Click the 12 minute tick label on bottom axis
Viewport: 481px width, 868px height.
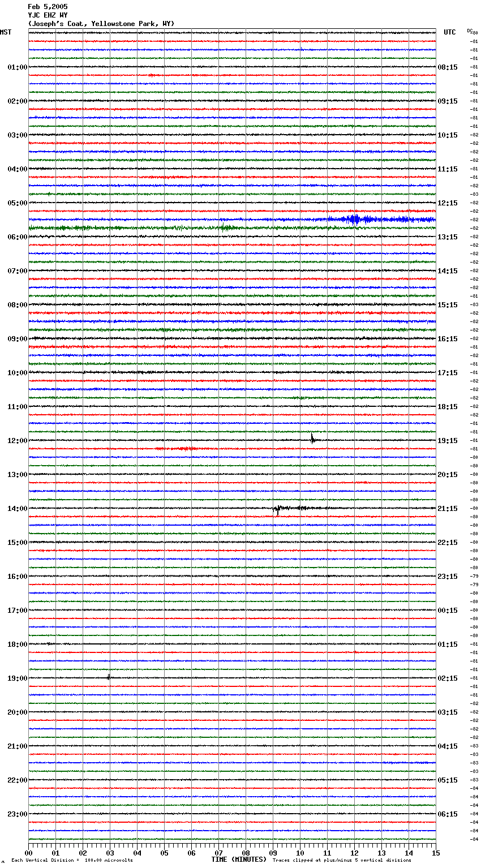point(354,853)
